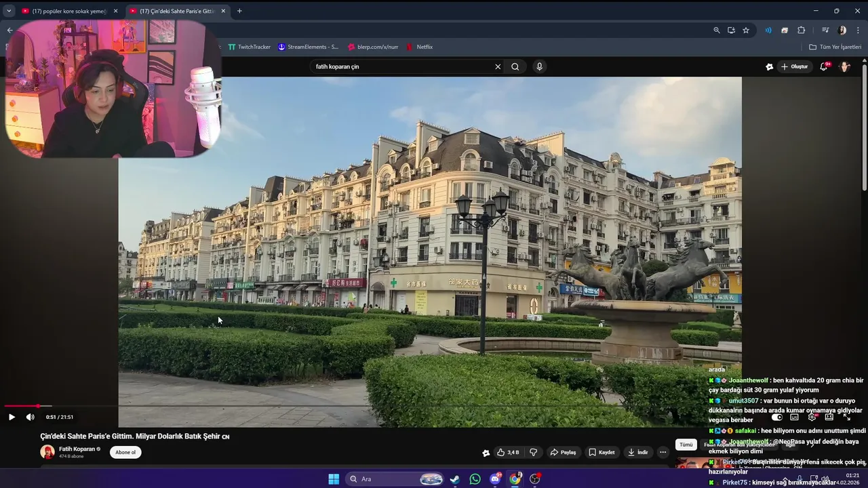Close the 'popüler kore sokak yemeği' tab

coord(115,11)
